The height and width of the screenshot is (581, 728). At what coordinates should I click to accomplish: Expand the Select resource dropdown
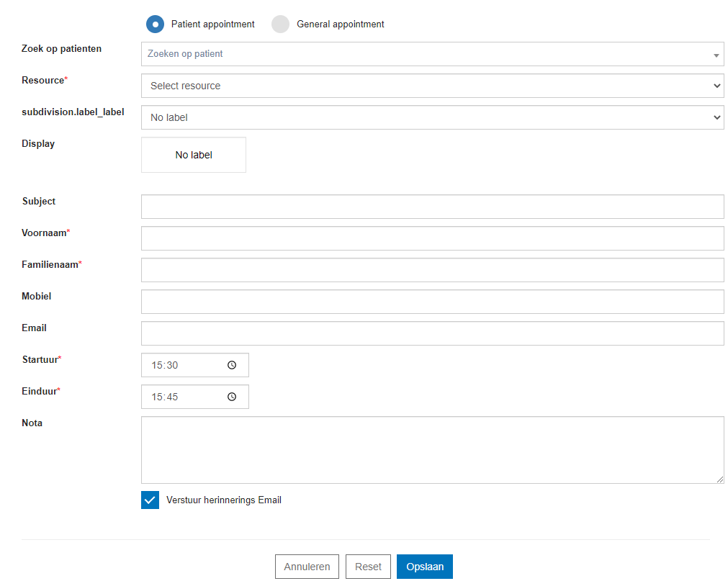point(432,86)
